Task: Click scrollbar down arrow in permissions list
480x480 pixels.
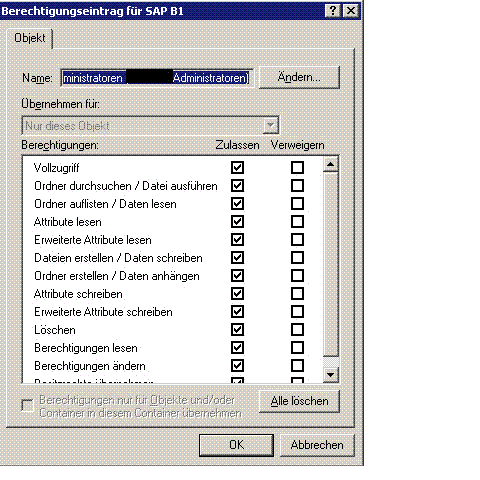Action: 331,375
